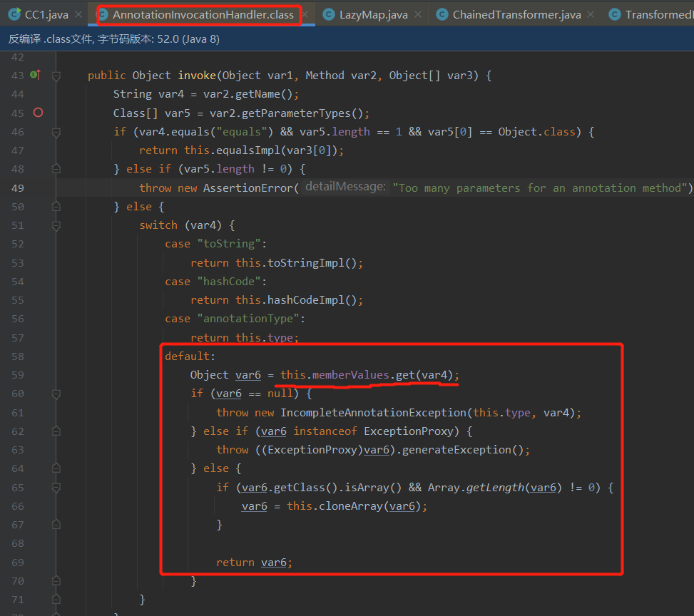This screenshot has height=616, width=694.
Task: Click line number 53 in the gutter
Action: [x=18, y=263]
